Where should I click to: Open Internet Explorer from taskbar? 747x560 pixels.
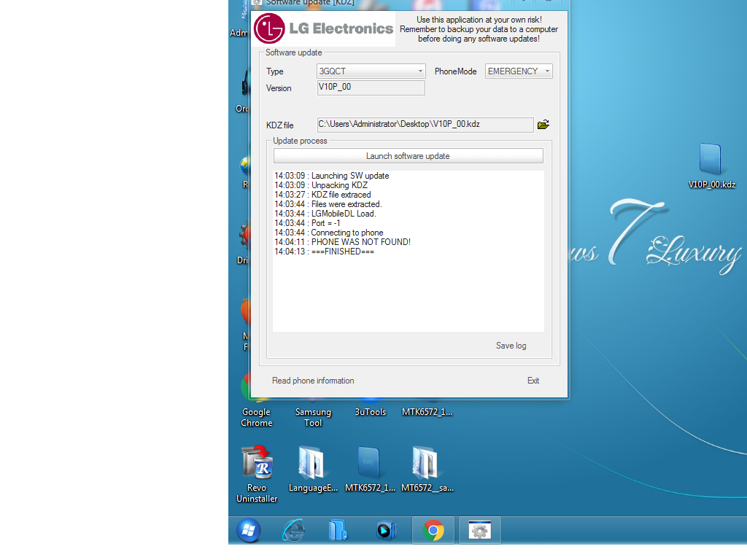293,530
